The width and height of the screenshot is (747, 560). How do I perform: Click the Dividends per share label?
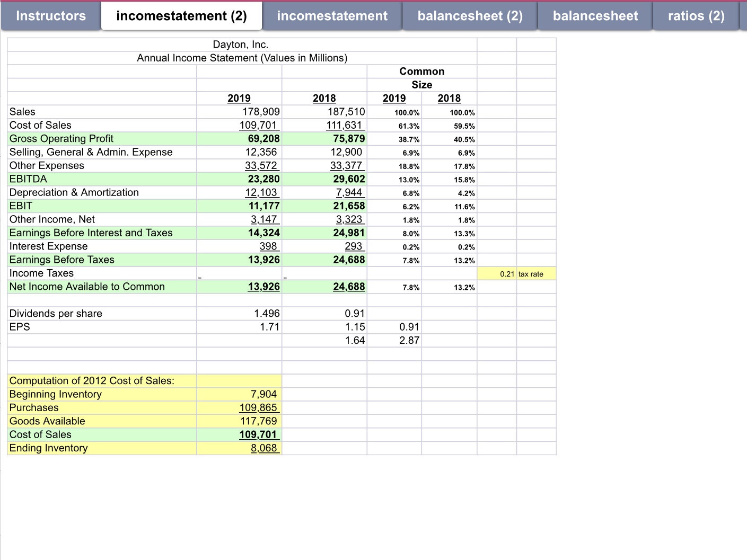coord(55,313)
